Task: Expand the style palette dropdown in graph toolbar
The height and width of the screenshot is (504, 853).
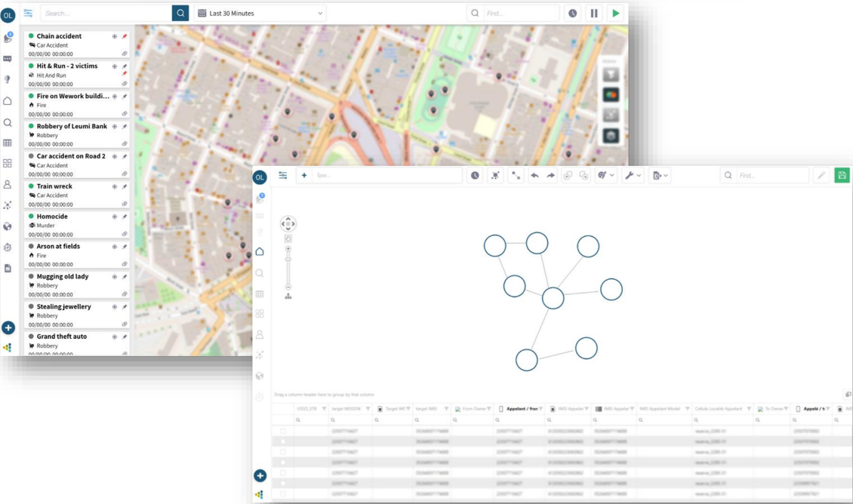Action: tap(605, 176)
